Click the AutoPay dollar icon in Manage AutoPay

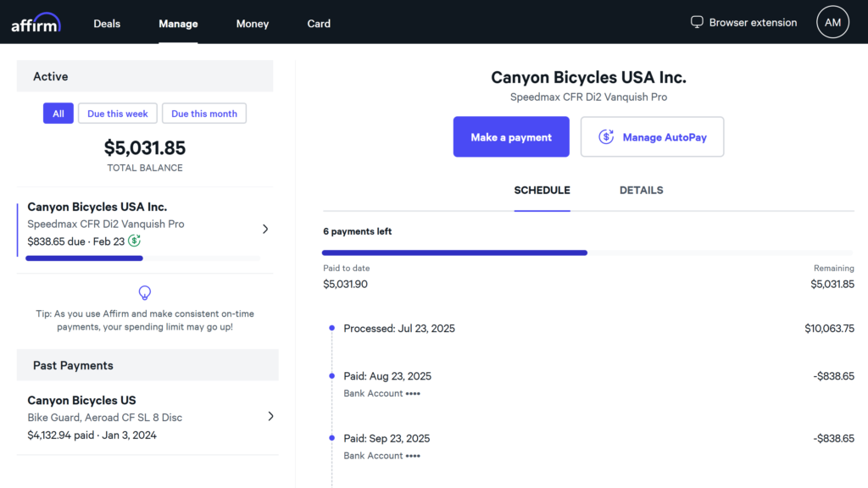606,137
